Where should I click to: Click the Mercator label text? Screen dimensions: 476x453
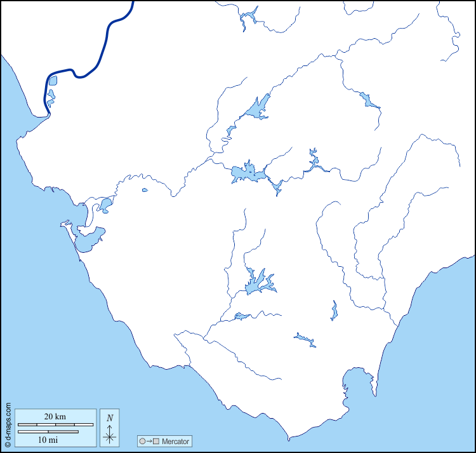175,441
